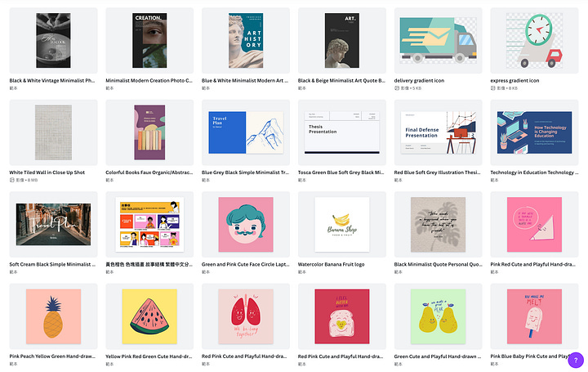Select the Banana Shop logo thumbnail

341,225
